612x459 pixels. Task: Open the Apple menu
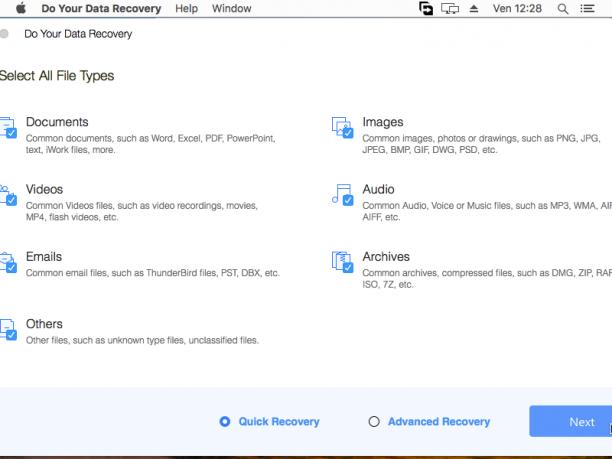click(21, 8)
